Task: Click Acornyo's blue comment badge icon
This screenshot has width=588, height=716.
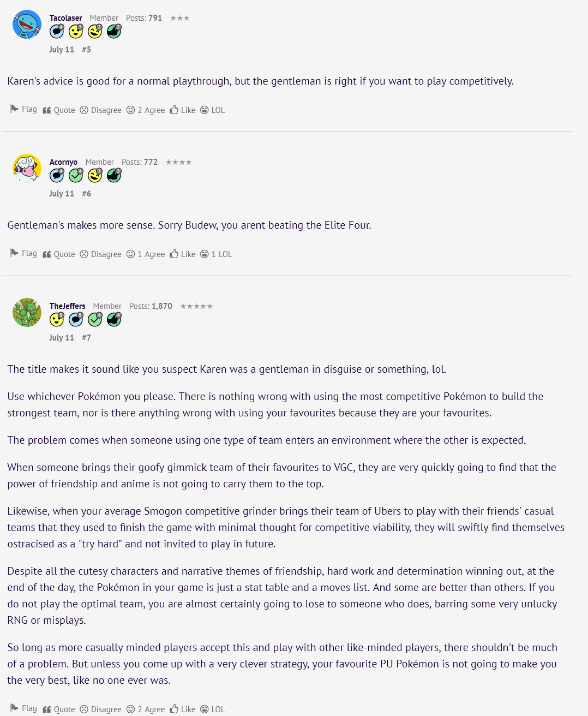Action: pyautogui.click(x=57, y=175)
